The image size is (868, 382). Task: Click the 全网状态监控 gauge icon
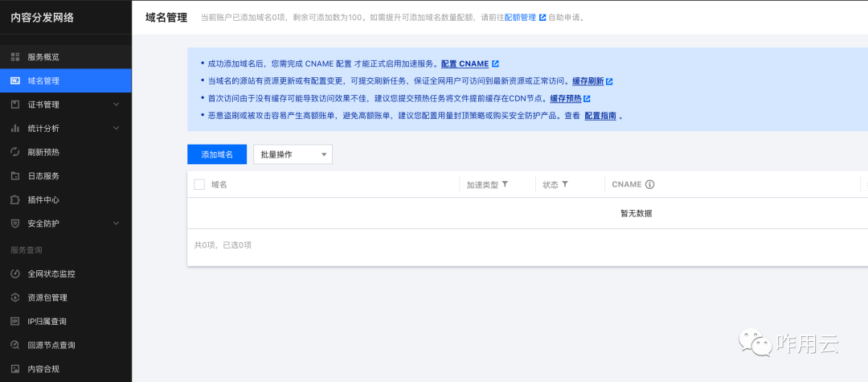coord(15,273)
